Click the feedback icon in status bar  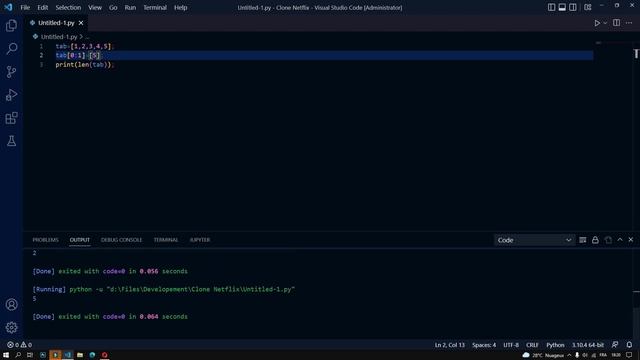pos(615,345)
